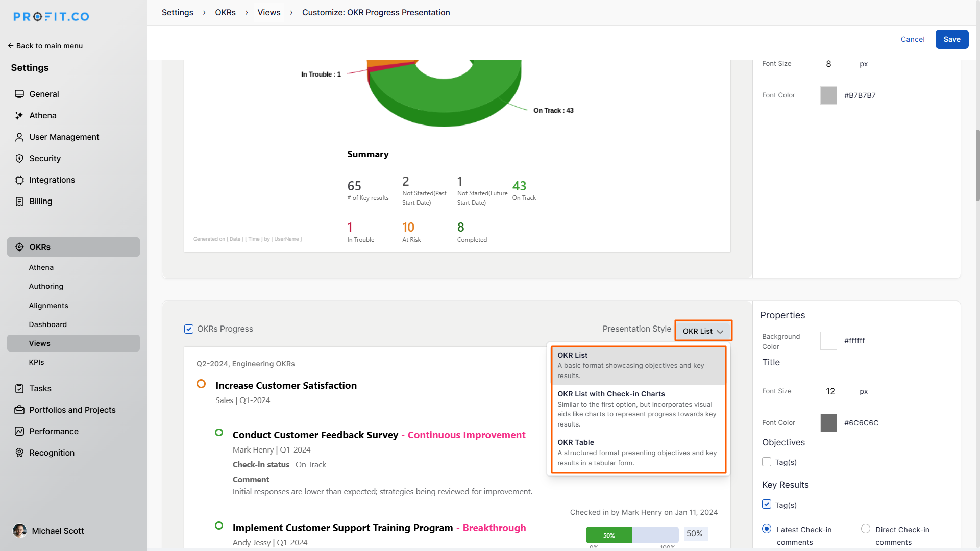The width and height of the screenshot is (980, 551).
Task: Uncheck the OKRs Progress checkbox
Action: tap(189, 329)
